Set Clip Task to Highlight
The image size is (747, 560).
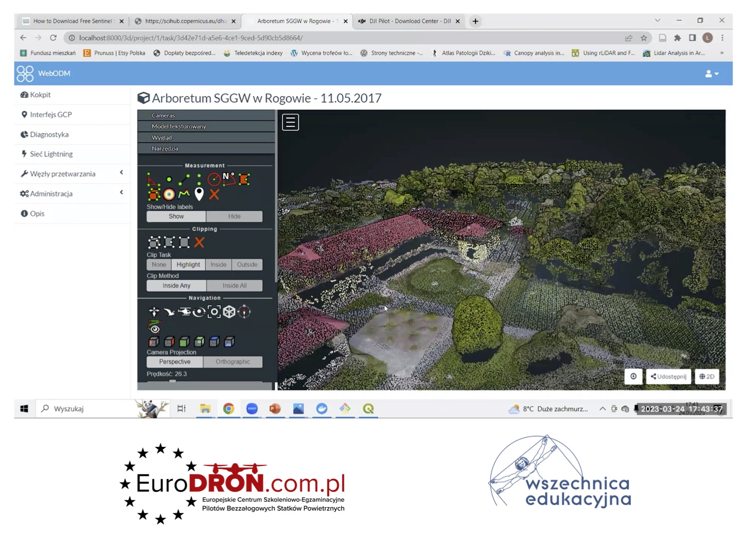point(188,265)
